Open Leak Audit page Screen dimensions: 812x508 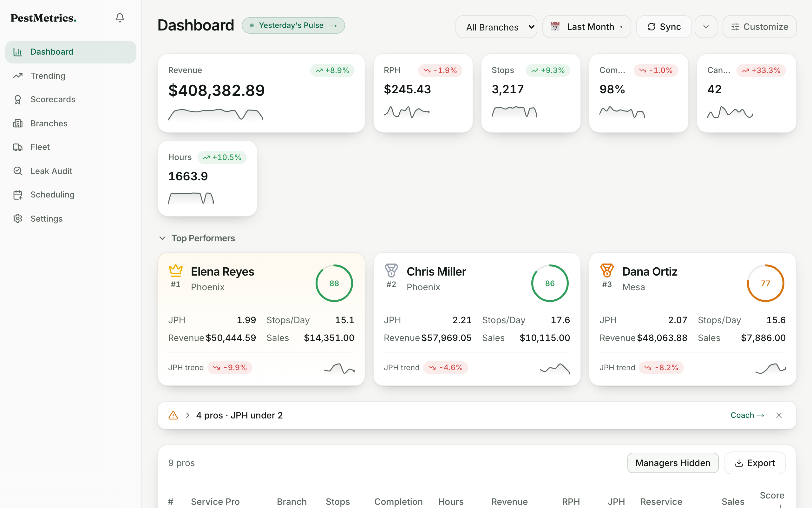pos(70,171)
